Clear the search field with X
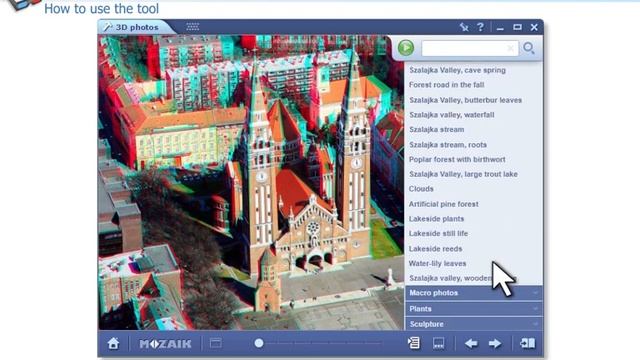The width and height of the screenshot is (640, 360). (x=510, y=49)
